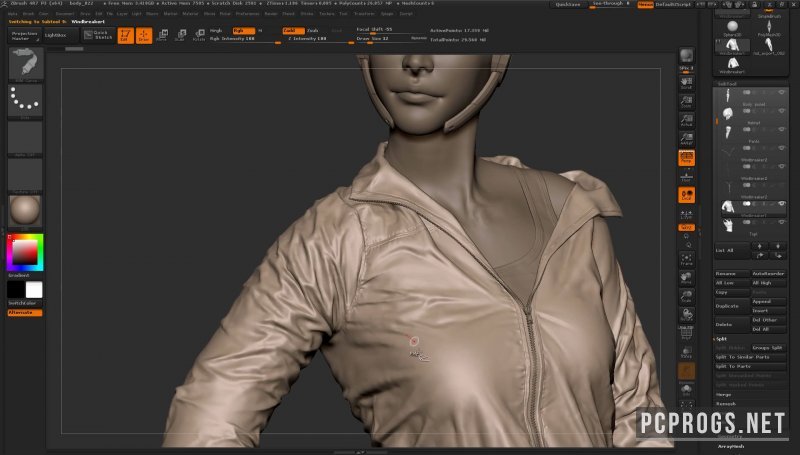The height and width of the screenshot is (455, 800).
Task: Enable Mrgb mode
Action: 216,31
